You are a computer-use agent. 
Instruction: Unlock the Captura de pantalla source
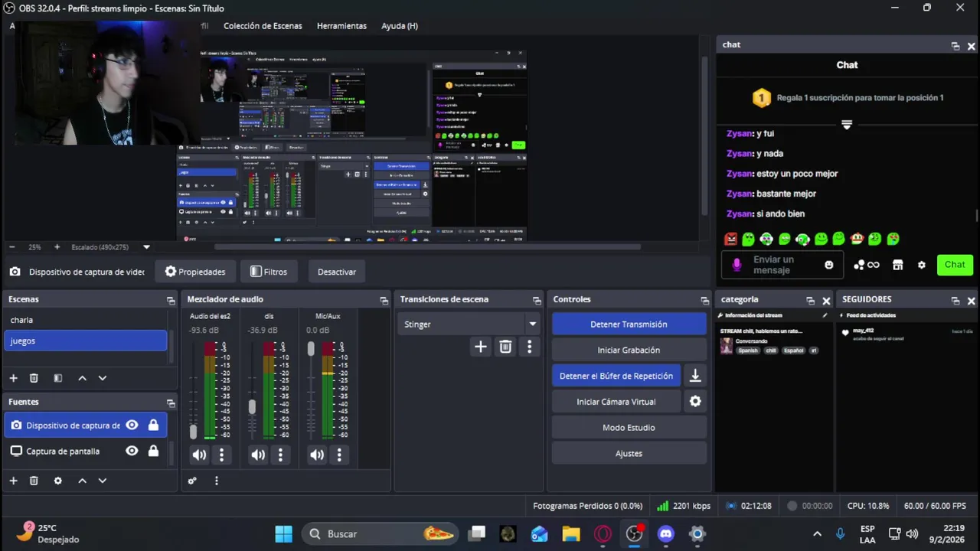(153, 451)
